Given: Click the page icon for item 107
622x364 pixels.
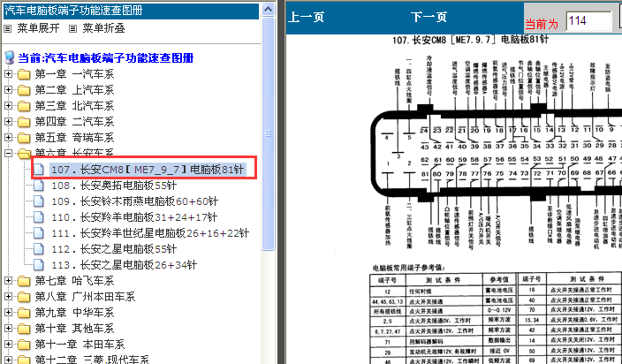Looking at the screenshot, I should click(39, 170).
